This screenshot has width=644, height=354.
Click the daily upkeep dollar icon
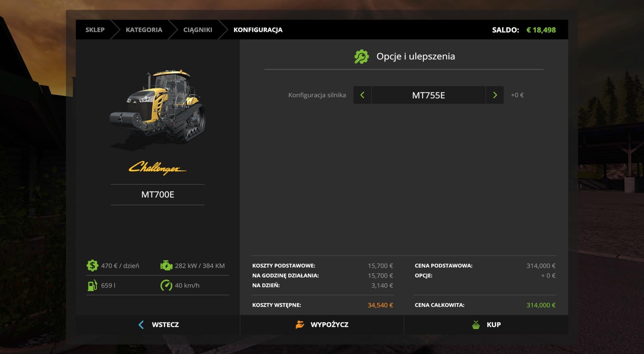pos(92,265)
